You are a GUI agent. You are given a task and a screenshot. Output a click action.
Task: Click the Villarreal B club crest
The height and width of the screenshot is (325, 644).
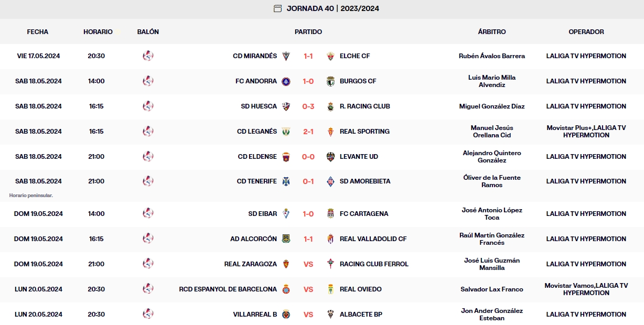tap(286, 315)
